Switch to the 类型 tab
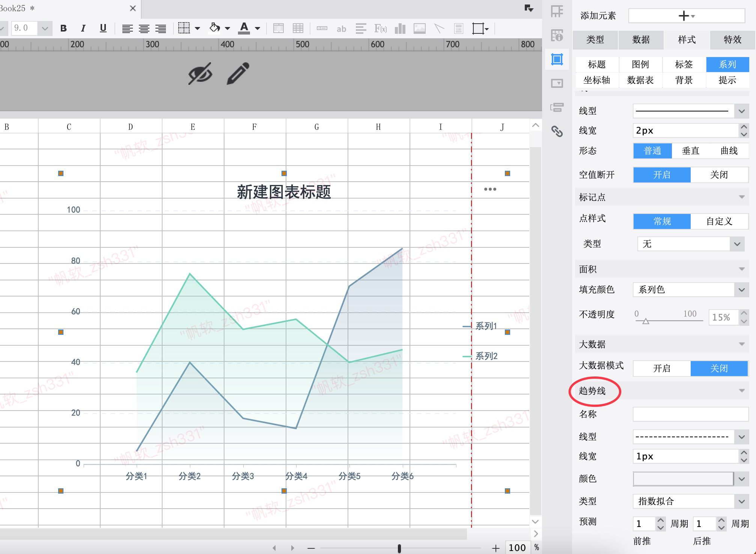 tap(595, 40)
